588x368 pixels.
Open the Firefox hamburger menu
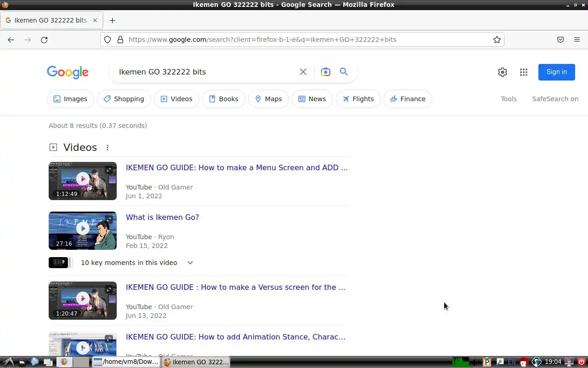click(x=577, y=40)
